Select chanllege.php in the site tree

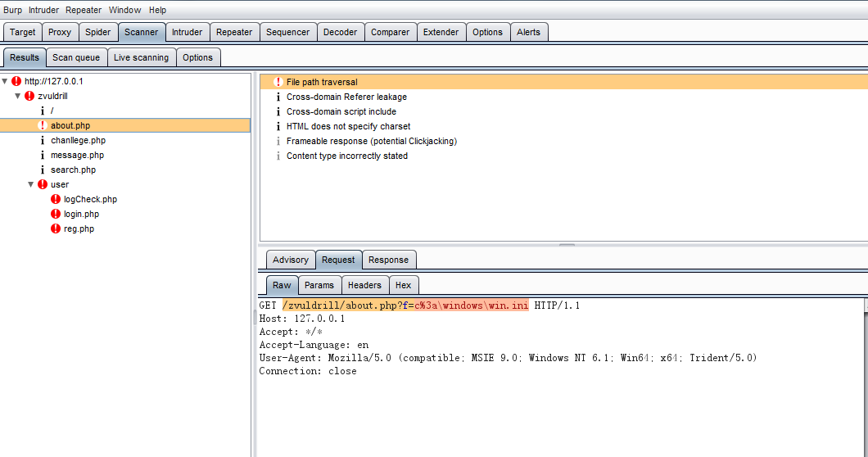pos(78,141)
